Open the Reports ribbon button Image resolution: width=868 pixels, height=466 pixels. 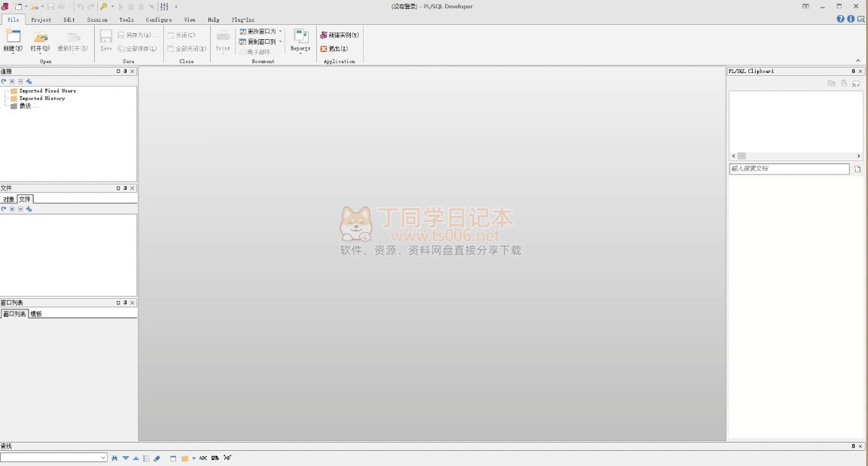[x=300, y=41]
